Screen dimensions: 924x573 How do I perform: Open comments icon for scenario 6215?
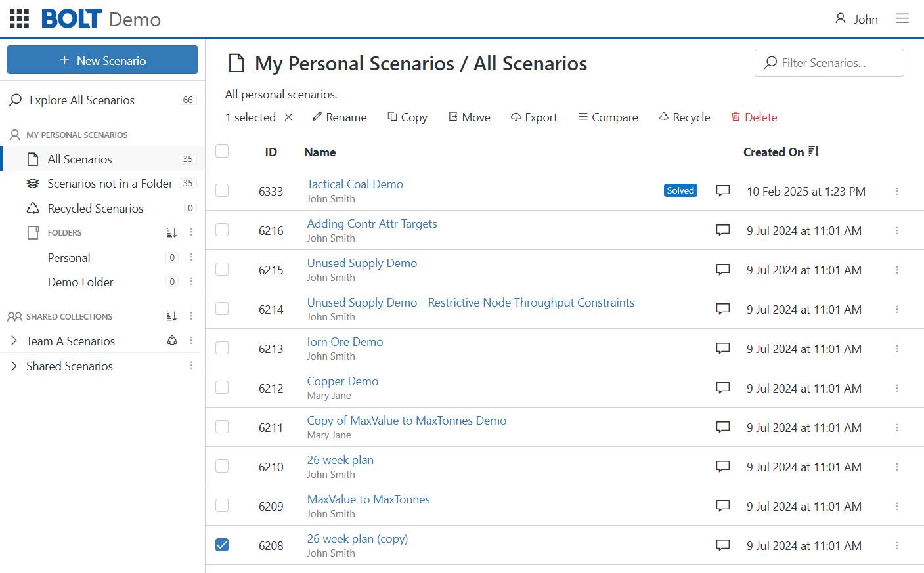point(723,270)
